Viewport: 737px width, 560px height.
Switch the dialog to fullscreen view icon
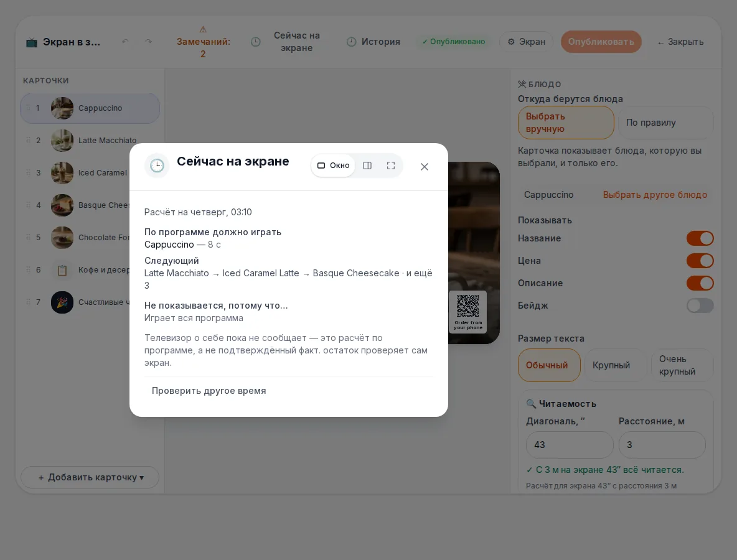(390, 166)
